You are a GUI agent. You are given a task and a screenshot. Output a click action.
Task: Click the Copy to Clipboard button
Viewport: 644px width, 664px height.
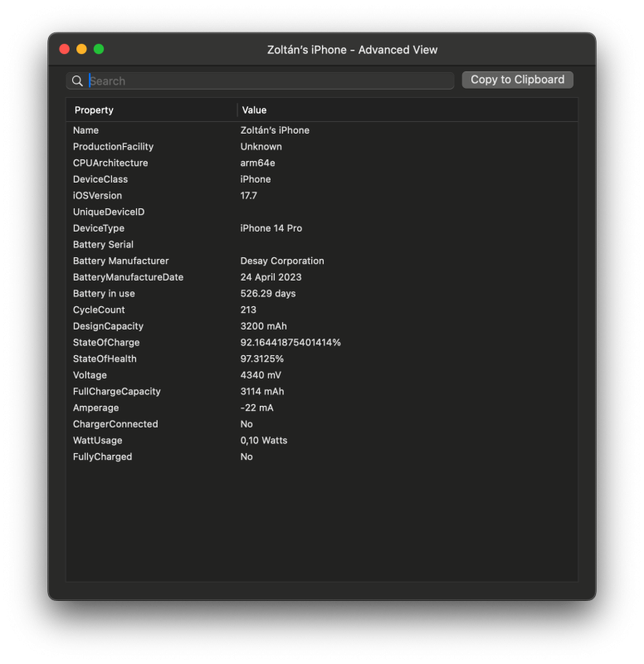click(x=517, y=80)
